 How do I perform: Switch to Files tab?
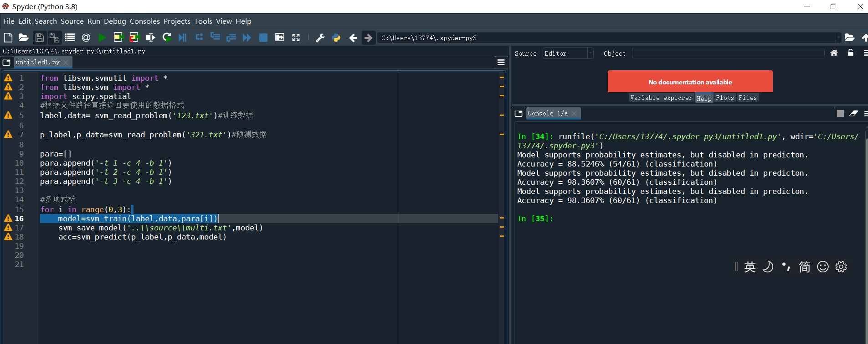point(748,98)
